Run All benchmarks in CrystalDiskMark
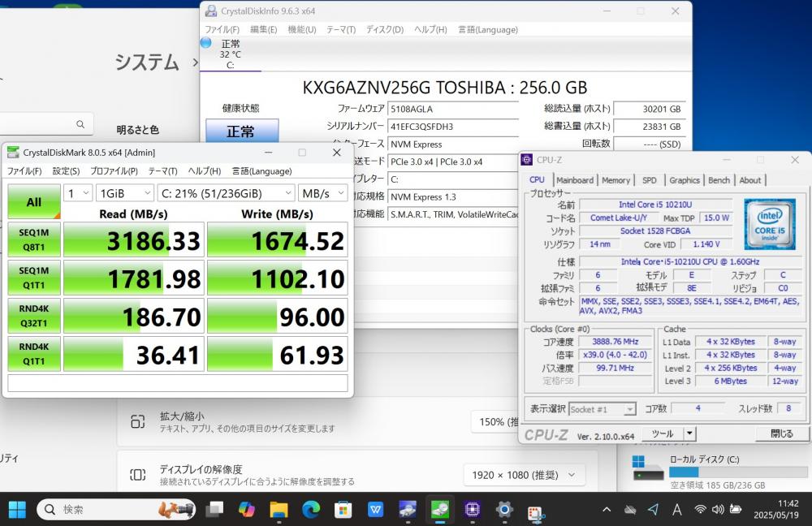Image resolution: width=812 pixels, height=526 pixels. click(33, 201)
